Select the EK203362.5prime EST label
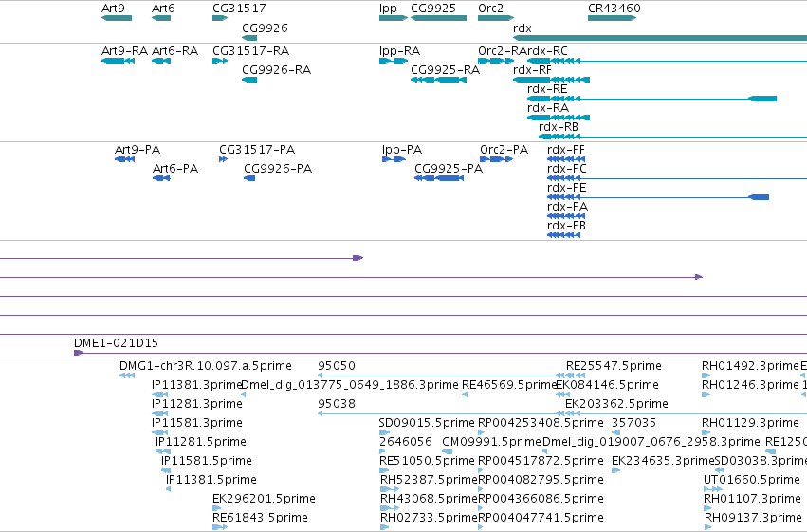This screenshot has height=532, width=807. pos(616,404)
